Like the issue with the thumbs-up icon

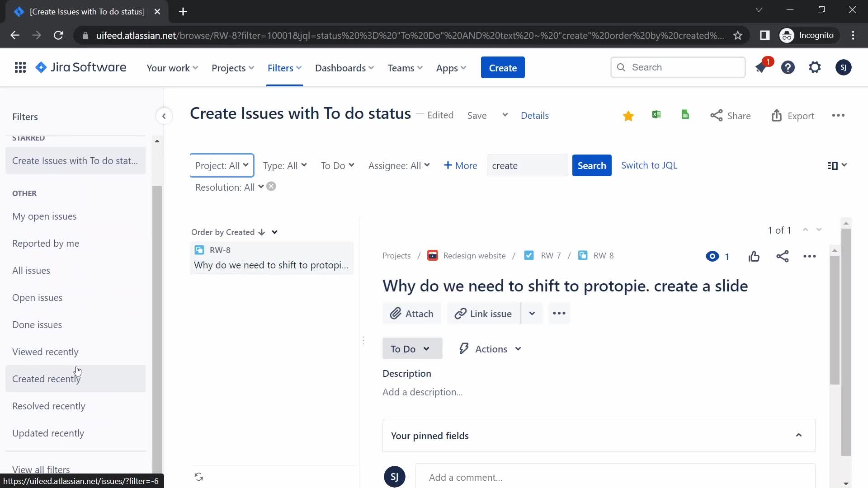click(754, 257)
